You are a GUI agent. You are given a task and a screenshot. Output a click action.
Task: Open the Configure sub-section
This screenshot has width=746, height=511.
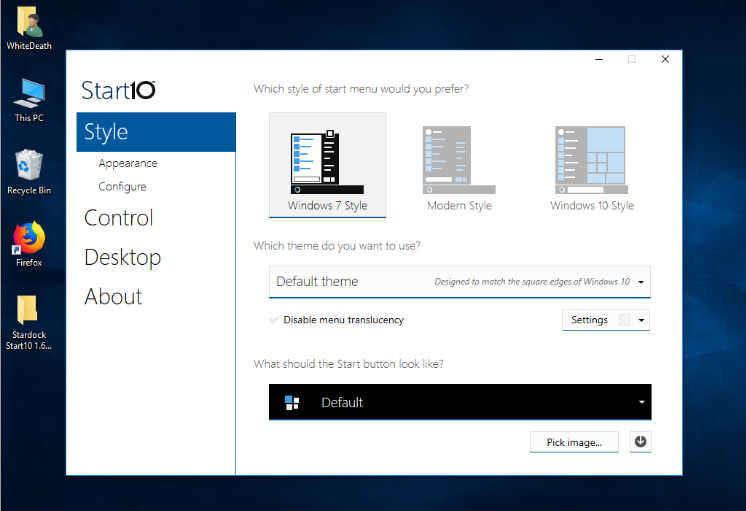pos(122,187)
